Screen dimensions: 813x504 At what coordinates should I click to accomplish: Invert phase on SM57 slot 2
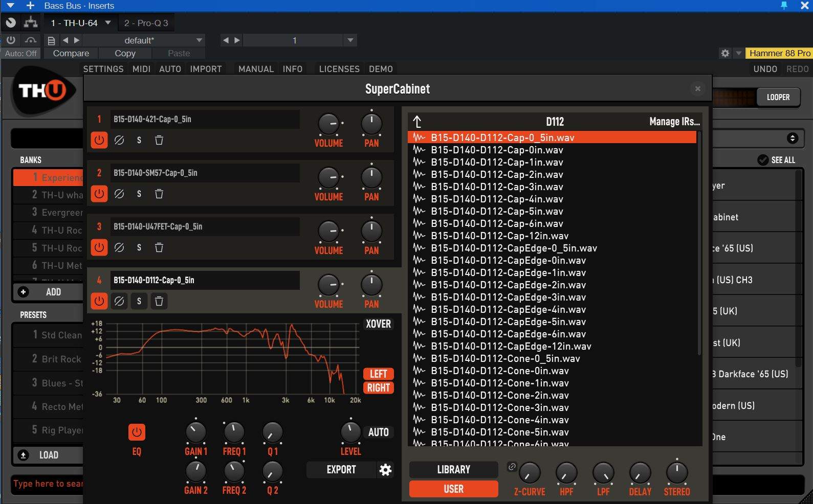(x=119, y=194)
